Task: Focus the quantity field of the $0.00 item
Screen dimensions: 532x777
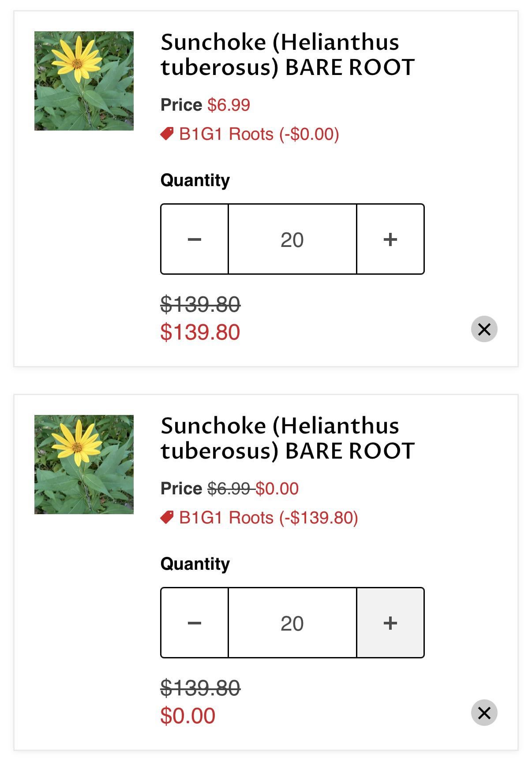Action: [x=292, y=623]
